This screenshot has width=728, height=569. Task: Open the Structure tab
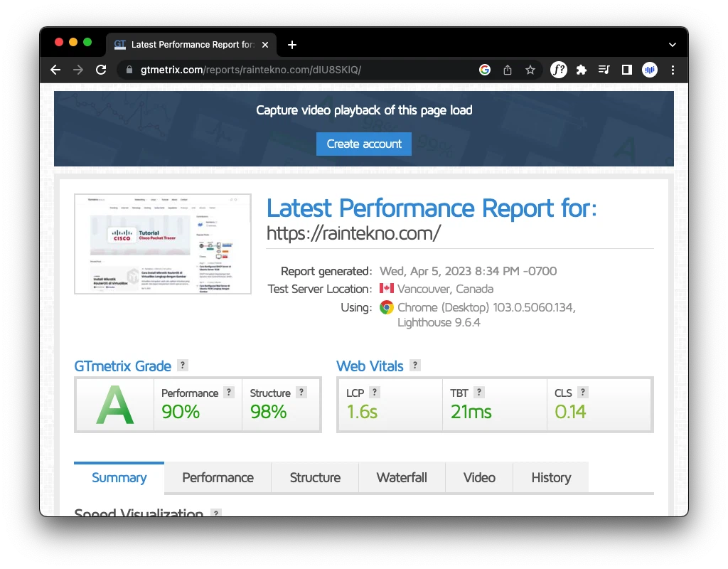coord(315,478)
